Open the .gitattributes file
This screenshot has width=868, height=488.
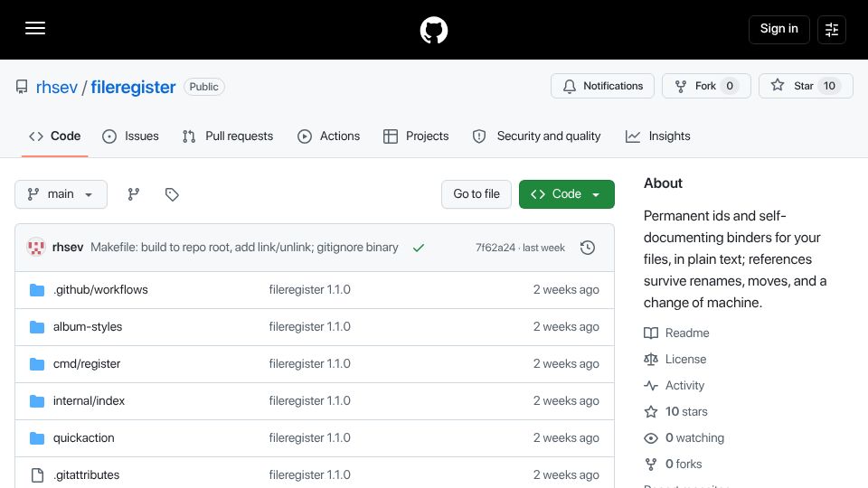pos(87,475)
